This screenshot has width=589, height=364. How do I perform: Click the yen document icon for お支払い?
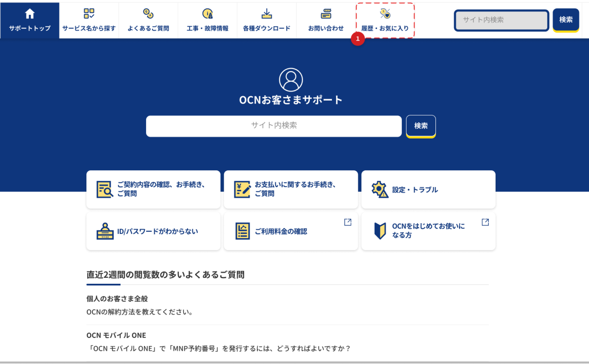242,189
